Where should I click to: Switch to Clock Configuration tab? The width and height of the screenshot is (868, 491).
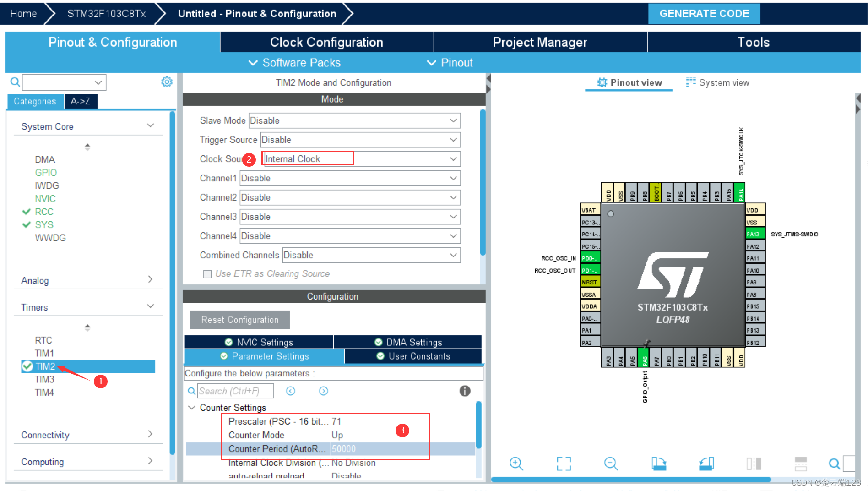click(326, 42)
